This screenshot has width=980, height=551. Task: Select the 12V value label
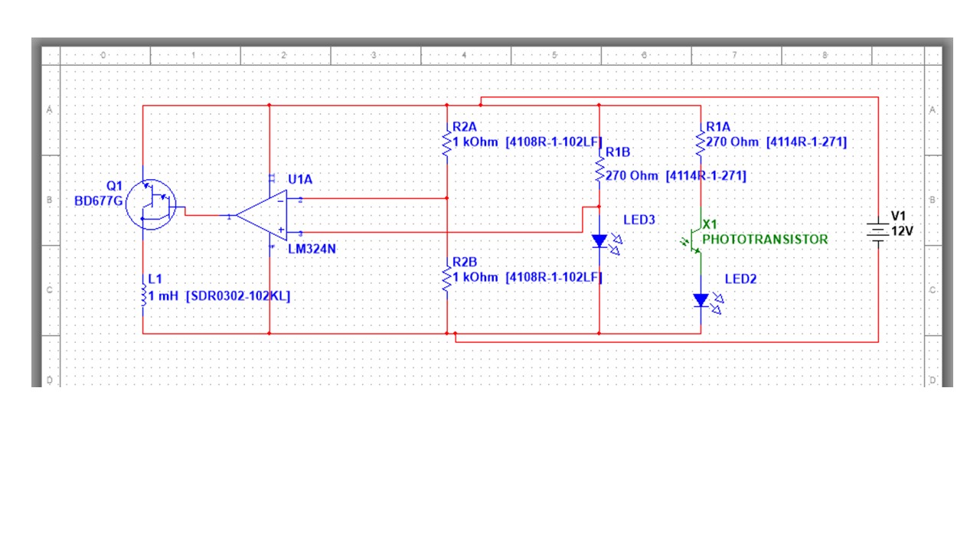(x=902, y=230)
